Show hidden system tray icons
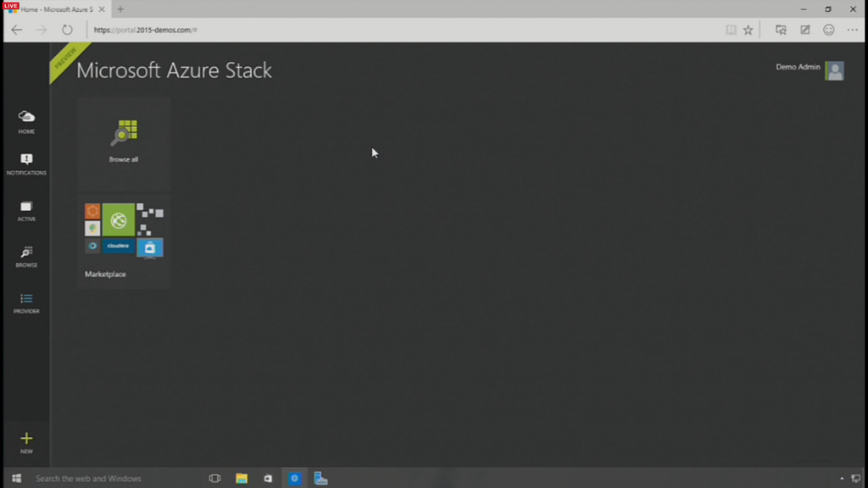The width and height of the screenshot is (868, 488). tap(842, 478)
